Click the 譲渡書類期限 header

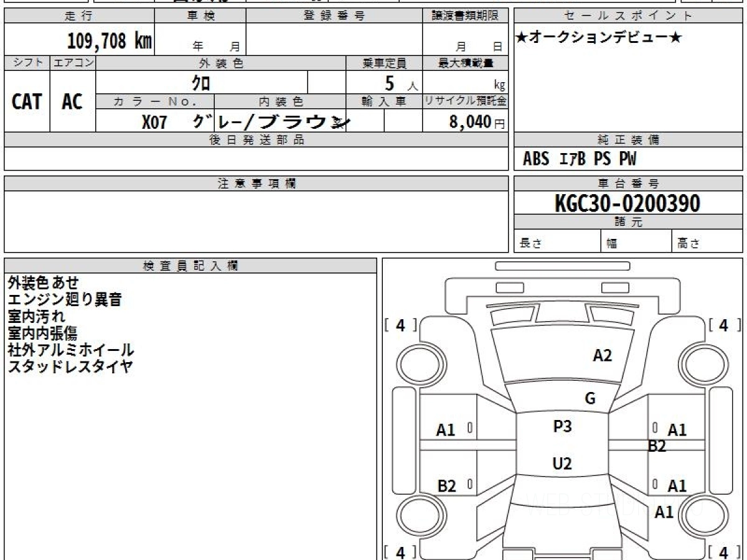click(466, 16)
